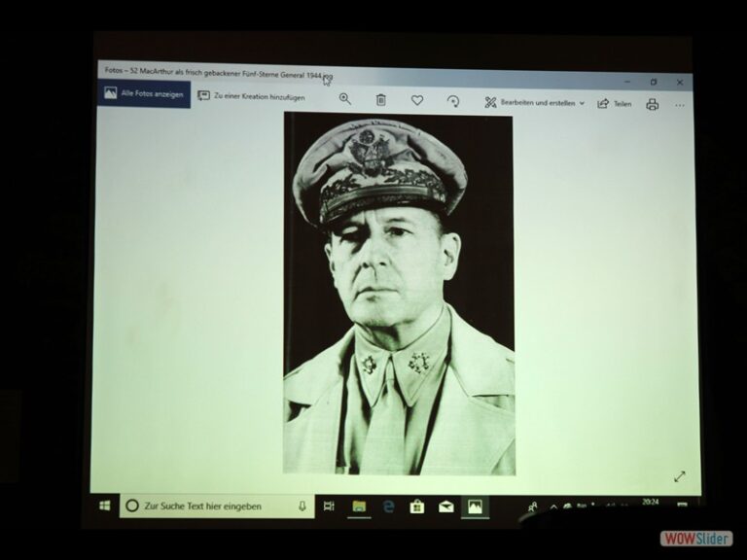Toggle fullscreen with diagonal arrows icon
Screen dimensions: 747x560
point(679,475)
